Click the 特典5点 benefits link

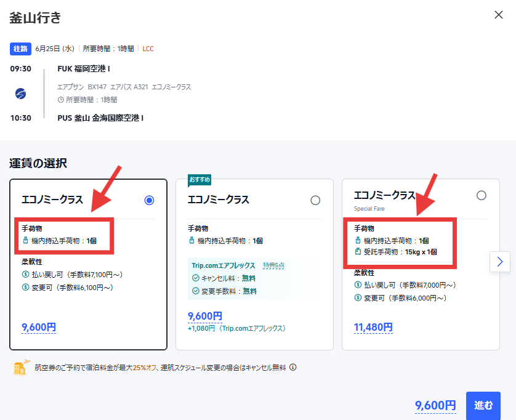(x=273, y=265)
